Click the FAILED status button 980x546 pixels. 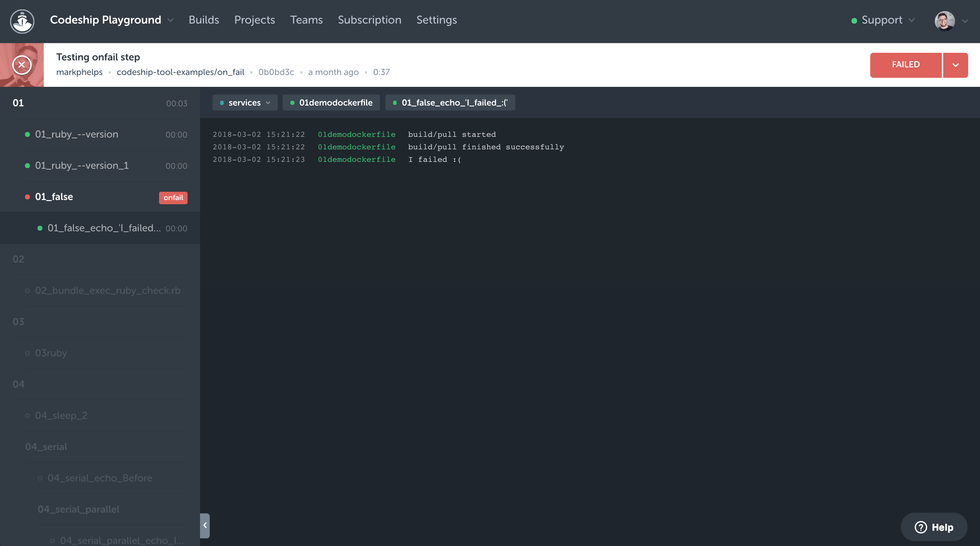point(906,65)
